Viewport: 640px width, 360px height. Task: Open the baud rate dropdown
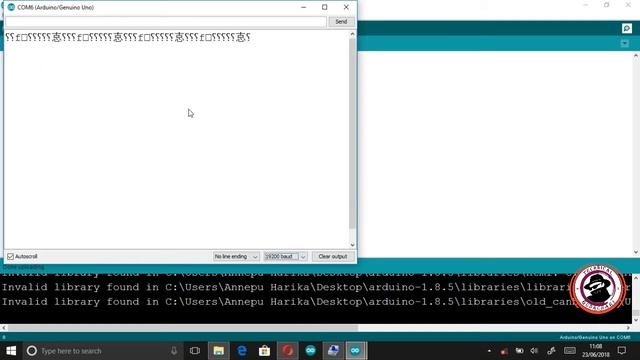285,256
